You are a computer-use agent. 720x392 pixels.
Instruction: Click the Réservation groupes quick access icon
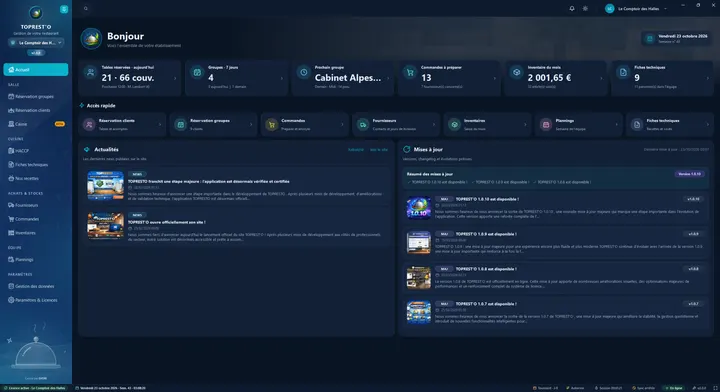pyautogui.click(x=181, y=124)
